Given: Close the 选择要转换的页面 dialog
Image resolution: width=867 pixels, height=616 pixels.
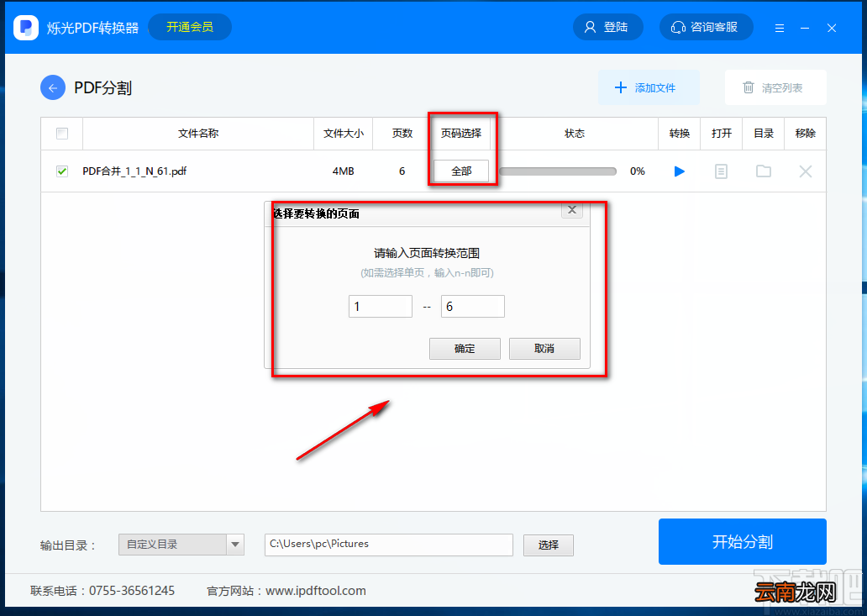Looking at the screenshot, I should click(572, 209).
